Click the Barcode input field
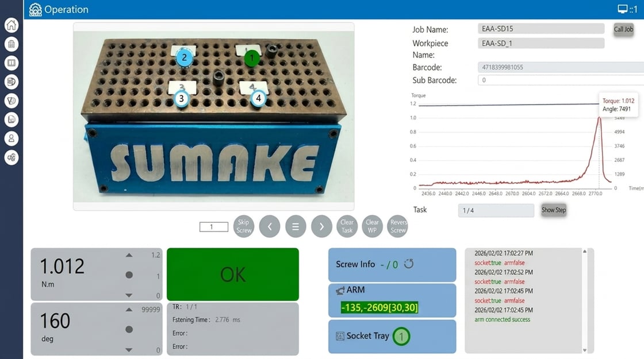 tap(561, 67)
